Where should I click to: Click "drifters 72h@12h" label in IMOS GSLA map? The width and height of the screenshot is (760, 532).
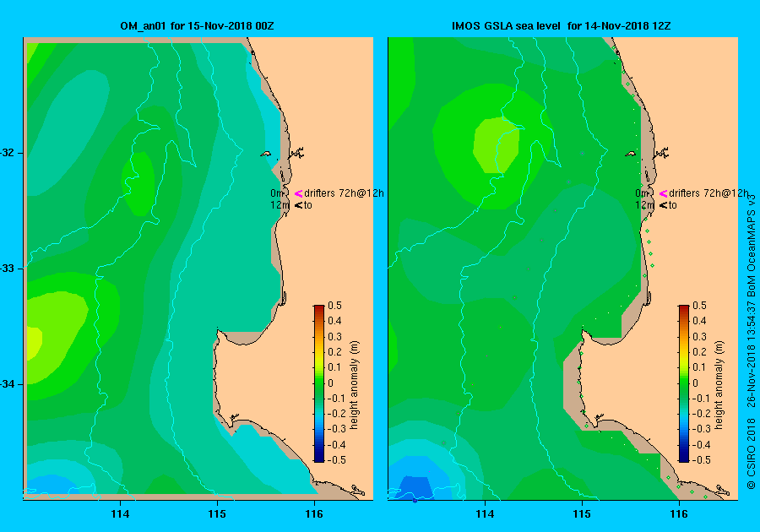(708, 193)
